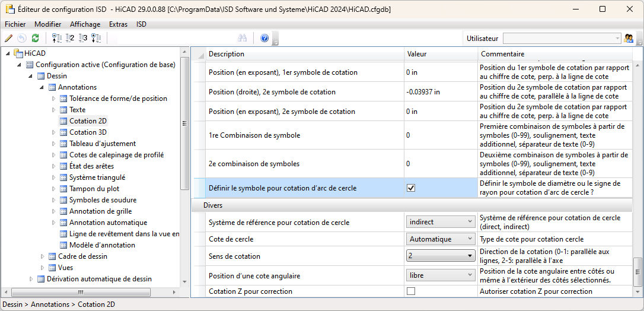Click the table icon beside Tampon du plot

coord(63,189)
